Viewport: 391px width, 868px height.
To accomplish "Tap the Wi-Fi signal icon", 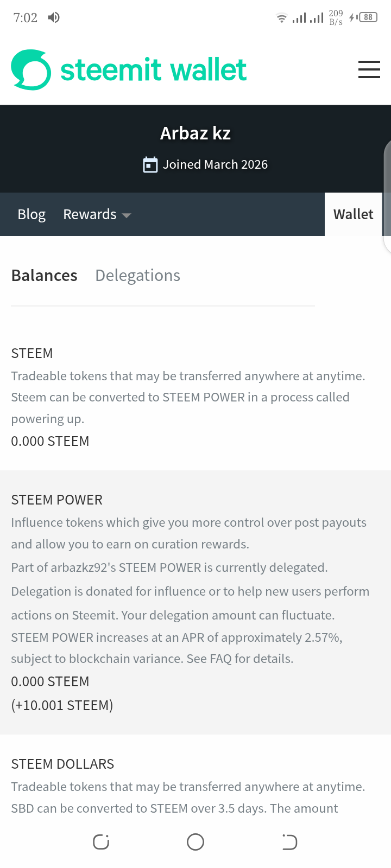I will [x=281, y=18].
